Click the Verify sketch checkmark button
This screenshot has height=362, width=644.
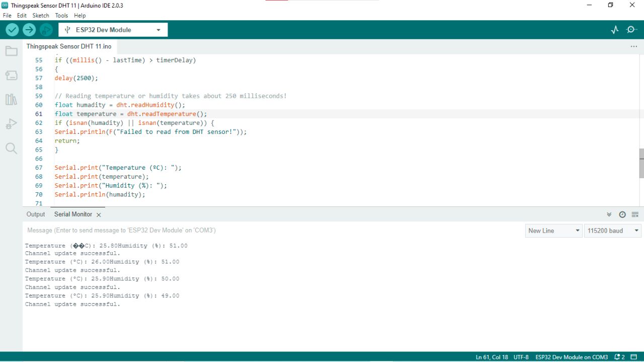tap(12, 30)
